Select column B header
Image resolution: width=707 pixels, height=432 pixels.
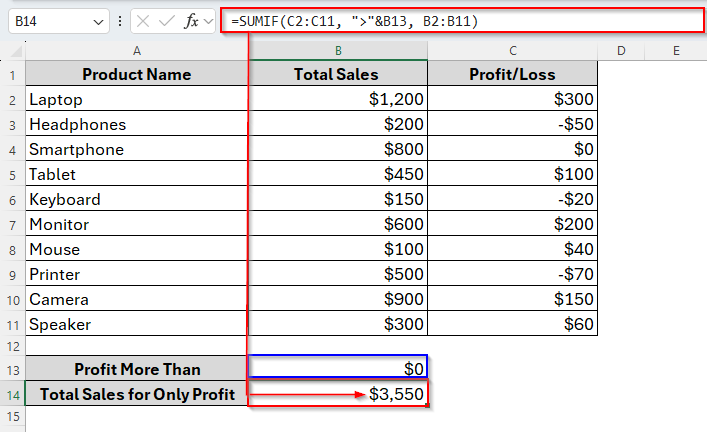pos(338,51)
